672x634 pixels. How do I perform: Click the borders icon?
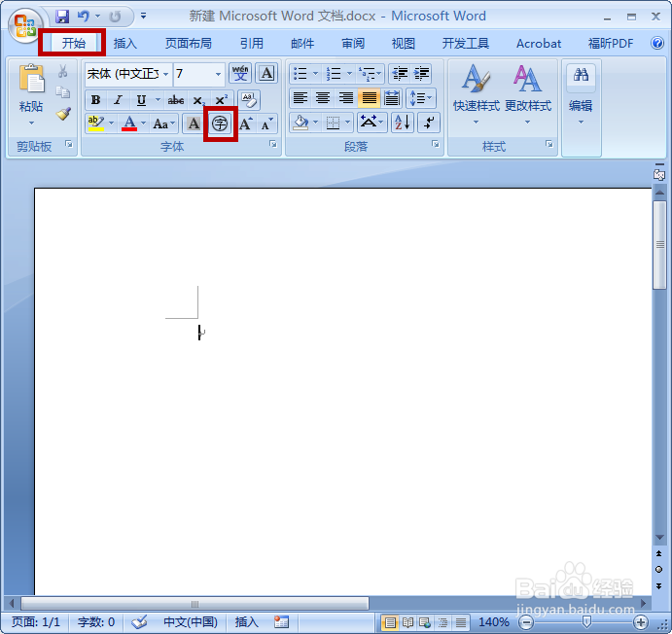[x=333, y=123]
